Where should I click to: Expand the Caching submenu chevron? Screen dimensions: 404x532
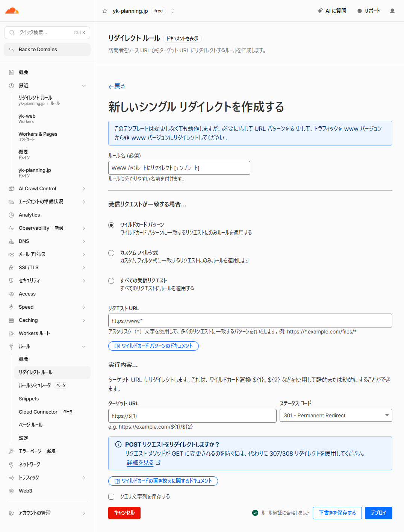pos(84,320)
